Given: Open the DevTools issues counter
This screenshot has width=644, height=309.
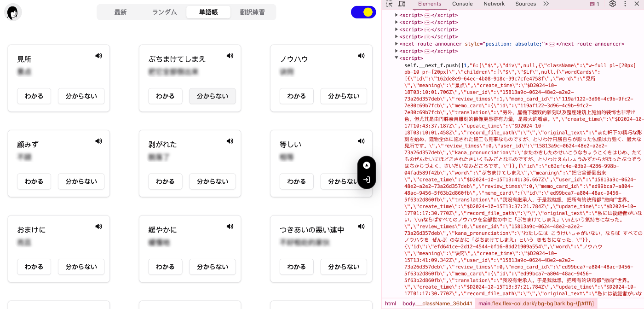Looking at the screenshot, I should 595,4.
